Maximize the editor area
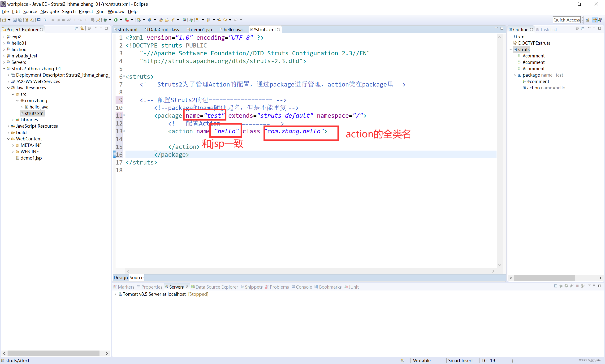The width and height of the screenshot is (605, 364). [x=502, y=28]
